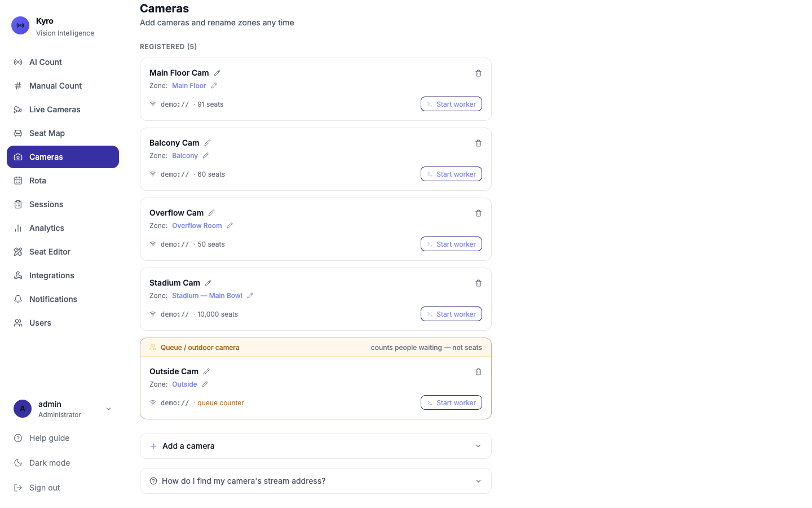Expand the stream address help section
812x508 pixels.
(316, 481)
